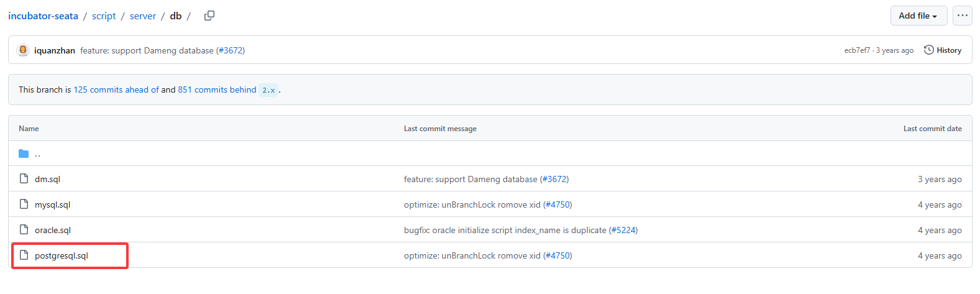The height and width of the screenshot is (294, 980).
Task: Click iquanzhan's avatar image
Action: click(23, 50)
